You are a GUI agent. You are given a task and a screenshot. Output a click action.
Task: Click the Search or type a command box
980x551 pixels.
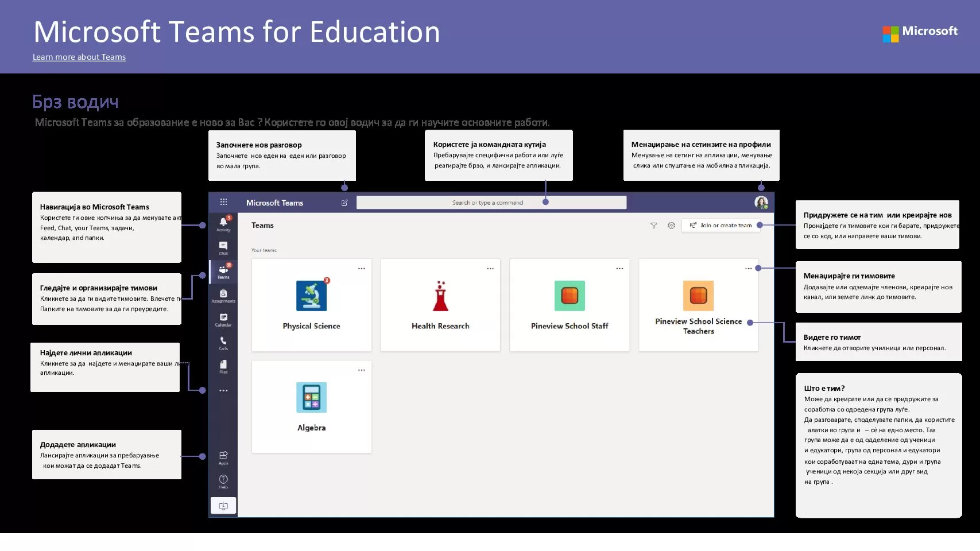click(x=491, y=203)
